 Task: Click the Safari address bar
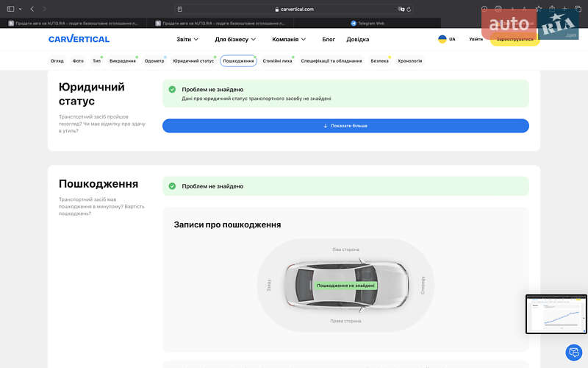pos(294,9)
